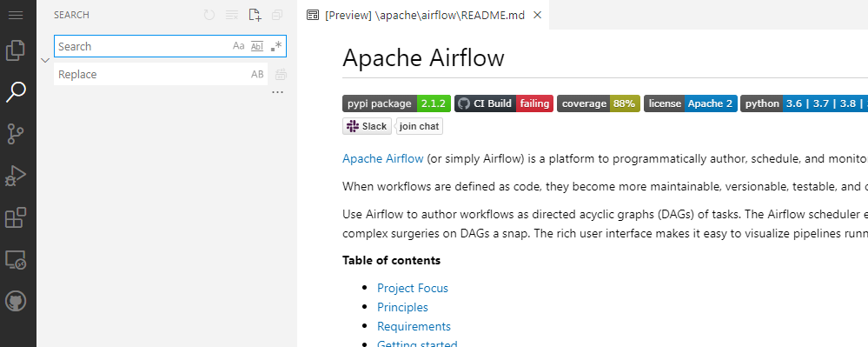This screenshot has height=347, width=868.
Task: Jump to the Requirements section
Action: click(x=414, y=326)
